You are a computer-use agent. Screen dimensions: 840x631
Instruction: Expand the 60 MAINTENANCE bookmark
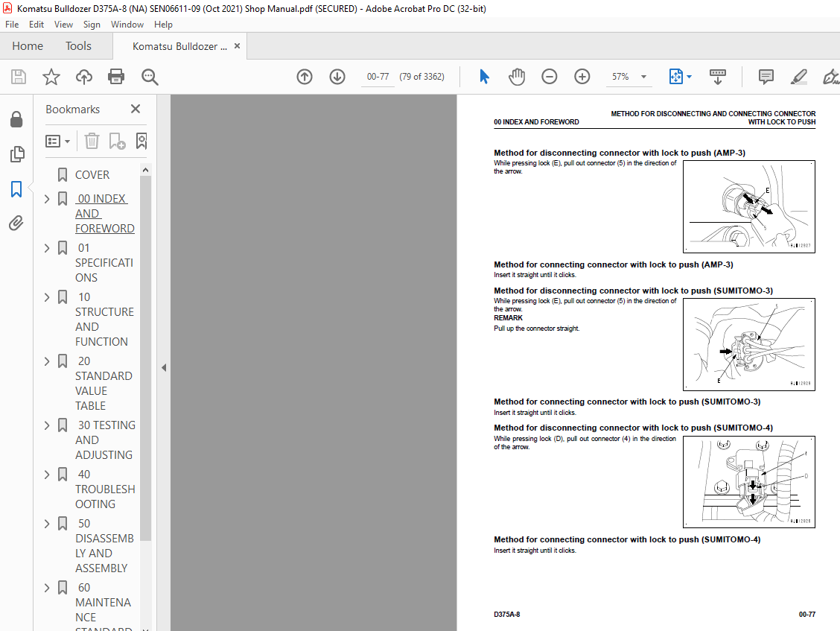[x=47, y=588]
